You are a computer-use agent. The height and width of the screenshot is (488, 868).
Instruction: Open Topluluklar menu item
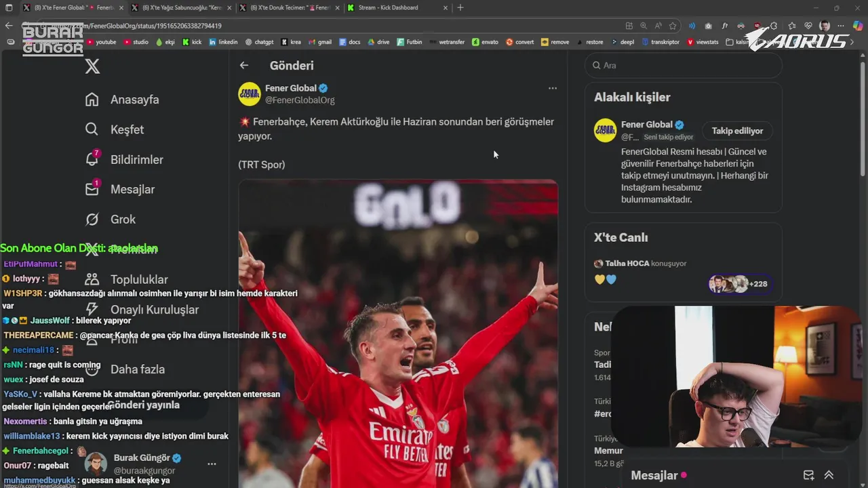pyautogui.click(x=126, y=279)
